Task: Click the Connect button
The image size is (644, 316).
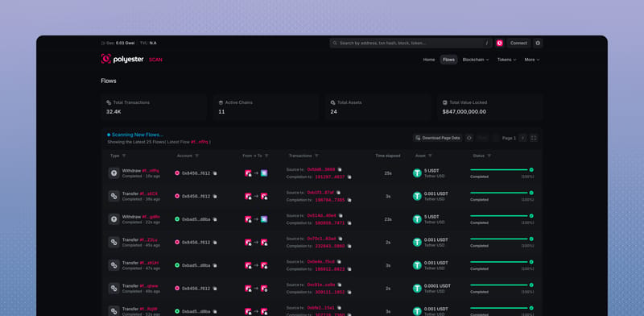Action: point(518,44)
